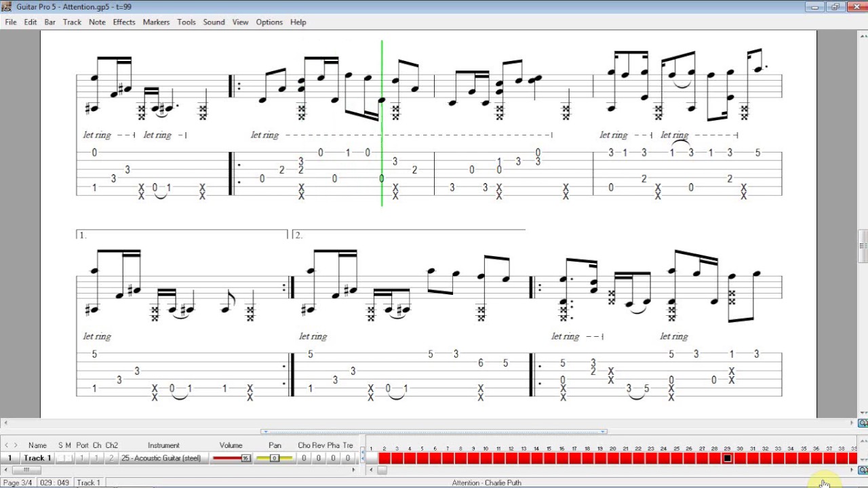
Task: Open the Markers menu
Action: [x=156, y=22]
